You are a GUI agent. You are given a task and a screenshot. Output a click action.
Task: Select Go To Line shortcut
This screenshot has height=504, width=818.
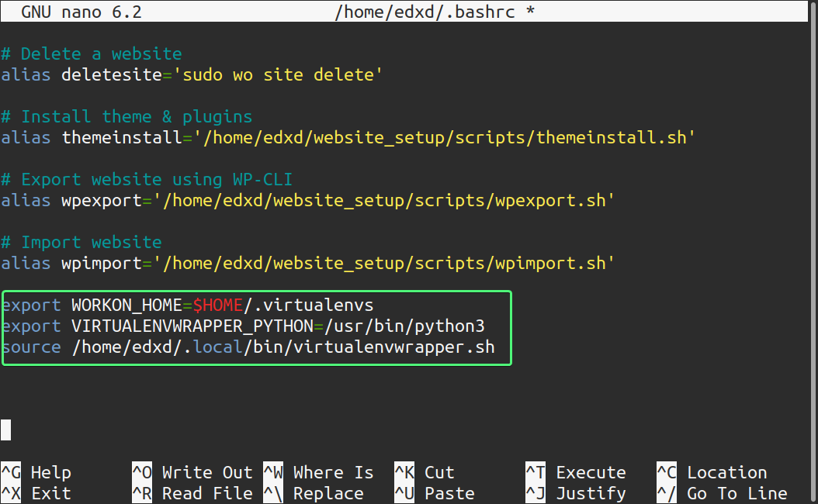point(737,492)
